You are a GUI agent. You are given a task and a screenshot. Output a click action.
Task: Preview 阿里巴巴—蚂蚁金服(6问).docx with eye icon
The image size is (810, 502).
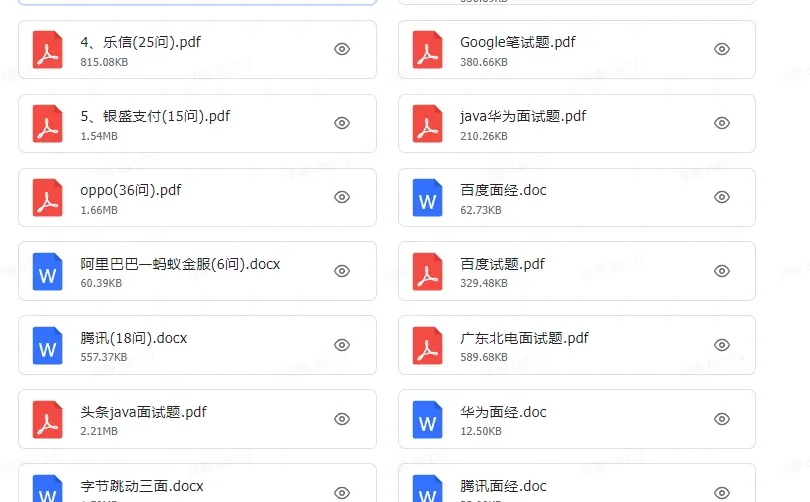tap(342, 271)
